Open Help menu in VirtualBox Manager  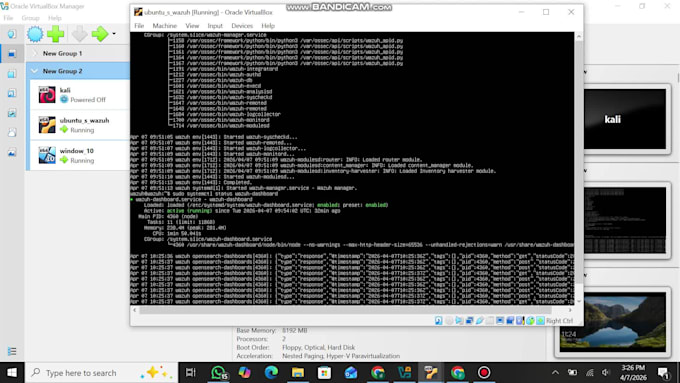point(55,18)
